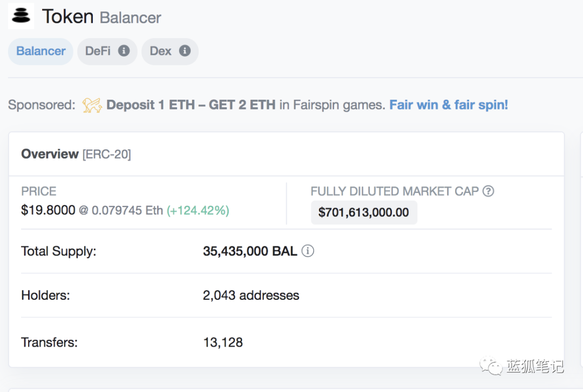This screenshot has width=583, height=392.
Task: Click the 'Token Balancer' page title
Action: pos(101,17)
